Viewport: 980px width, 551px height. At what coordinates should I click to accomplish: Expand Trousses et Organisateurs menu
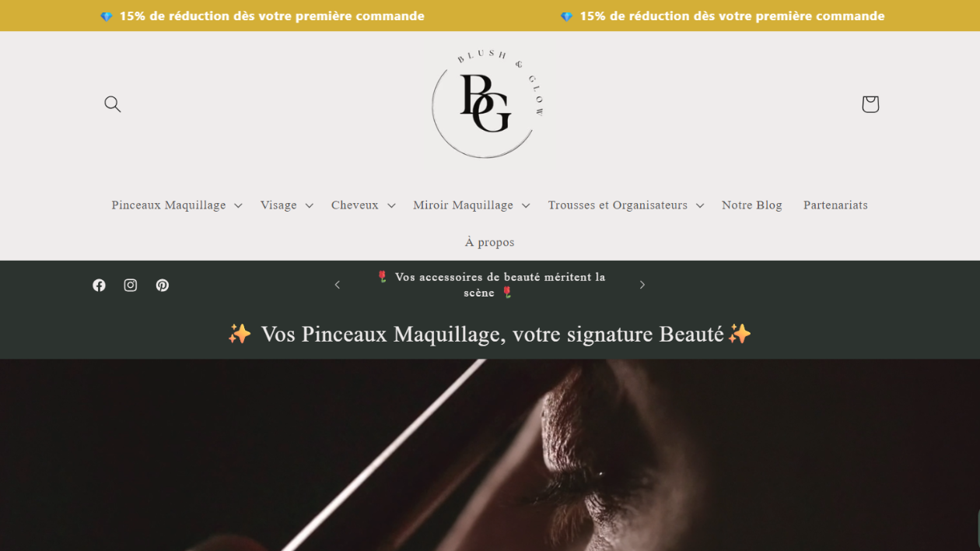point(626,205)
